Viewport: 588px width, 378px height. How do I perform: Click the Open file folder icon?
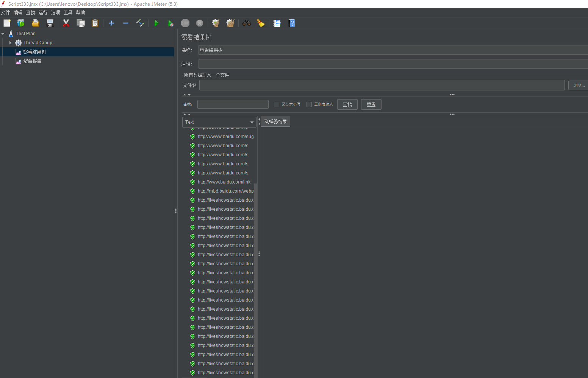click(35, 23)
